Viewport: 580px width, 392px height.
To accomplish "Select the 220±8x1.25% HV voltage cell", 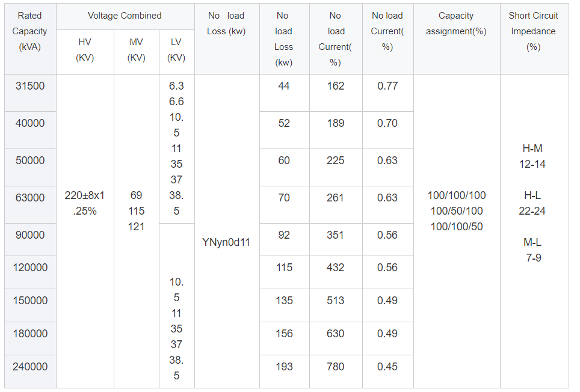I will pos(85,203).
